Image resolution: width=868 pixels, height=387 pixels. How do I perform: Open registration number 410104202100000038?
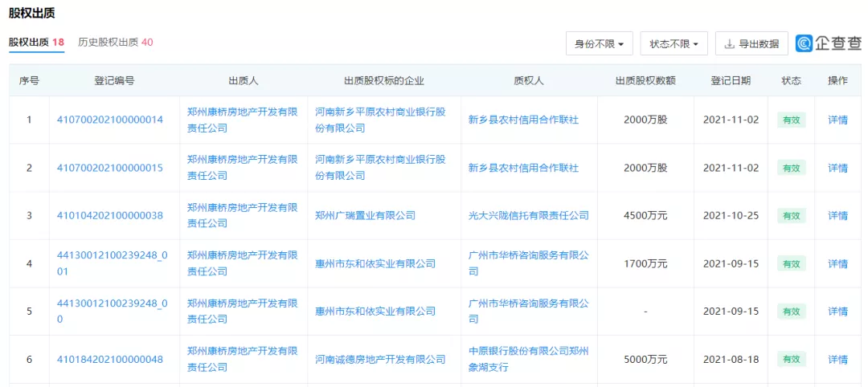click(x=110, y=216)
